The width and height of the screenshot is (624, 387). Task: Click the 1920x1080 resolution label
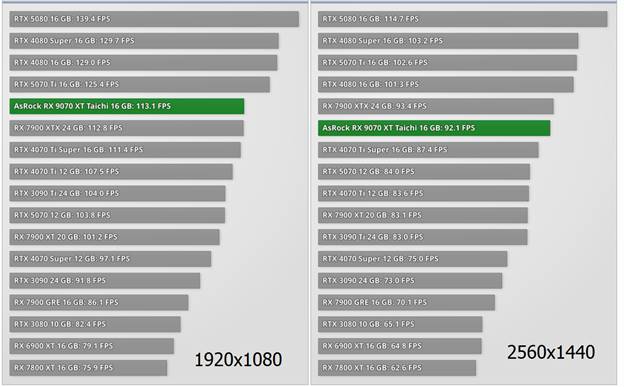tap(238, 360)
